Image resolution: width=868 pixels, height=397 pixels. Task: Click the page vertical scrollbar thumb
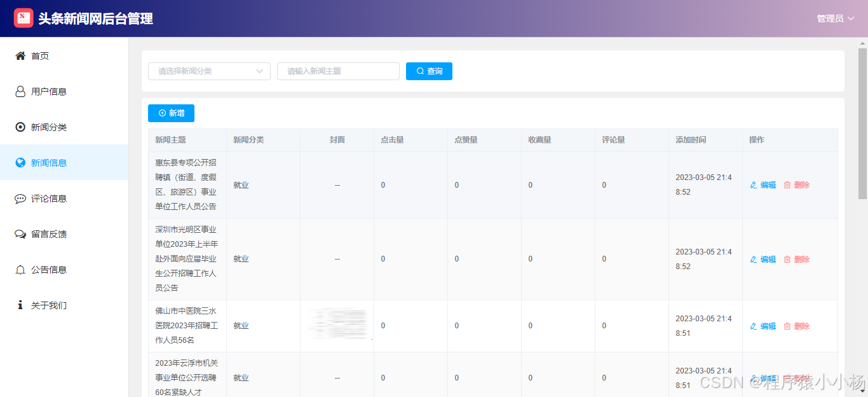tap(862, 124)
